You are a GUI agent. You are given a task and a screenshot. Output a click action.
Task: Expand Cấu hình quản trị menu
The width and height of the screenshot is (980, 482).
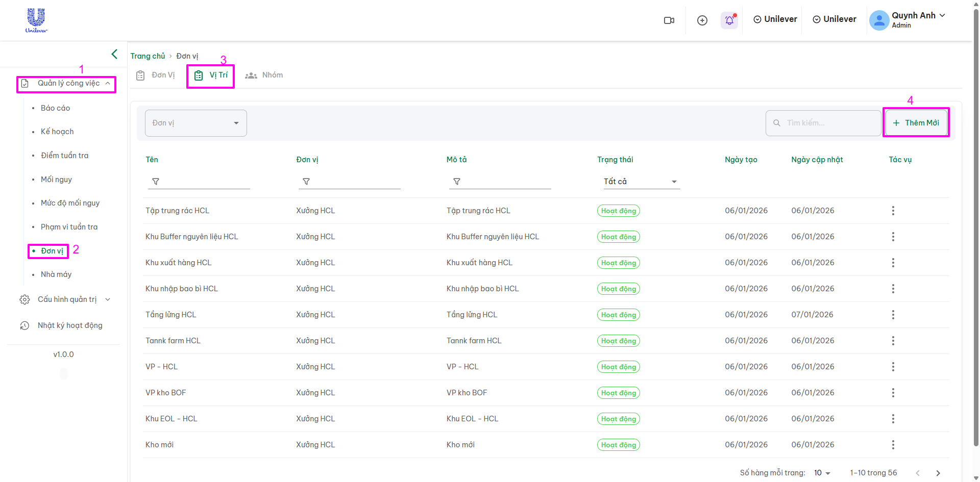click(65, 299)
